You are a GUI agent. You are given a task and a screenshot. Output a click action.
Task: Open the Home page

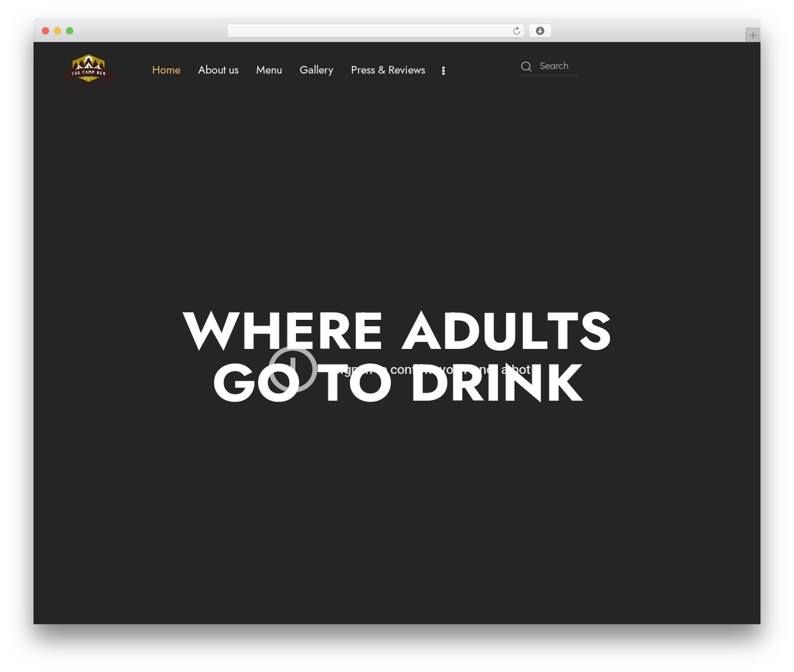166,70
